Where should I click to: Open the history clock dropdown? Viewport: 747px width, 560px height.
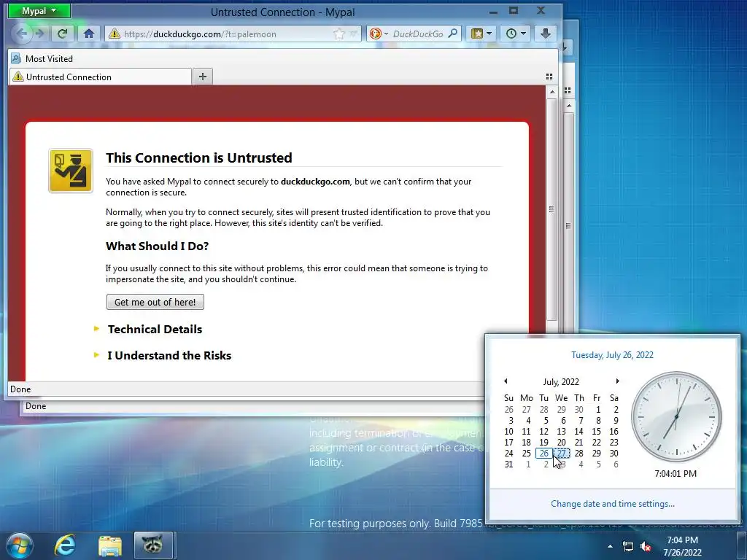pyautogui.click(x=516, y=34)
